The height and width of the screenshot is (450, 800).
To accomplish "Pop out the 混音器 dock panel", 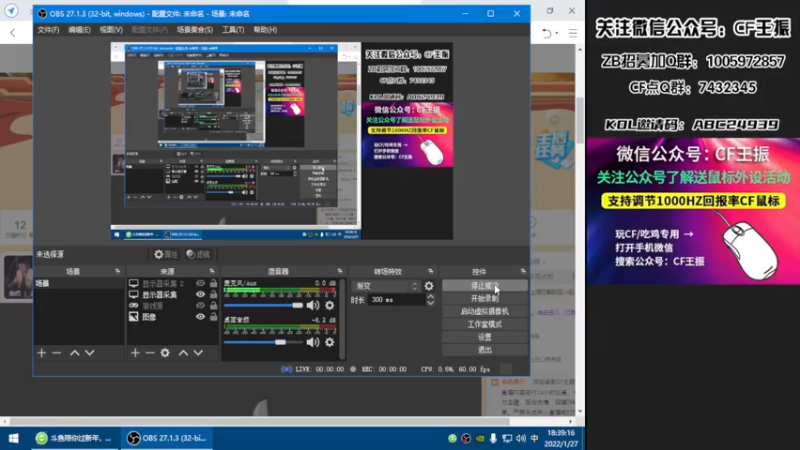I will tap(340, 271).
